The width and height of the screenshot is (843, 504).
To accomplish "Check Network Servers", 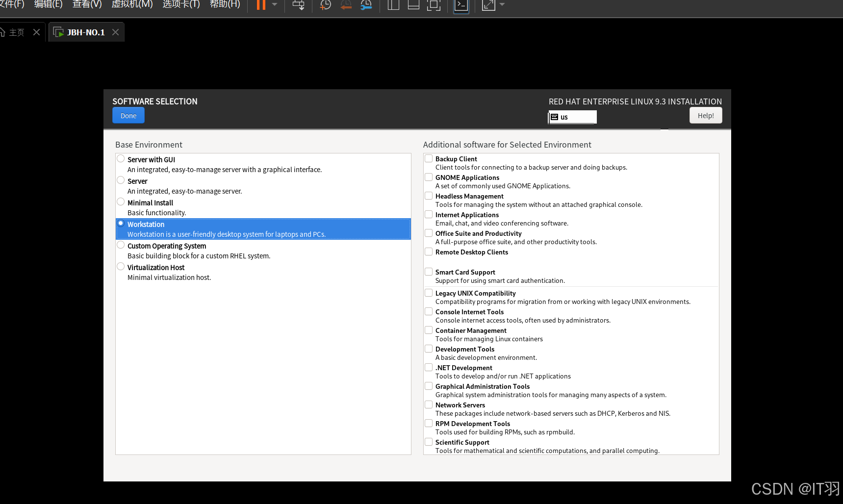I will tap(429, 404).
